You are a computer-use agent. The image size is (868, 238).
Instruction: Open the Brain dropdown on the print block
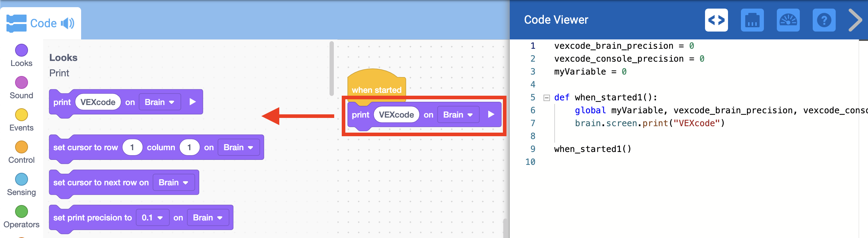[x=159, y=102]
